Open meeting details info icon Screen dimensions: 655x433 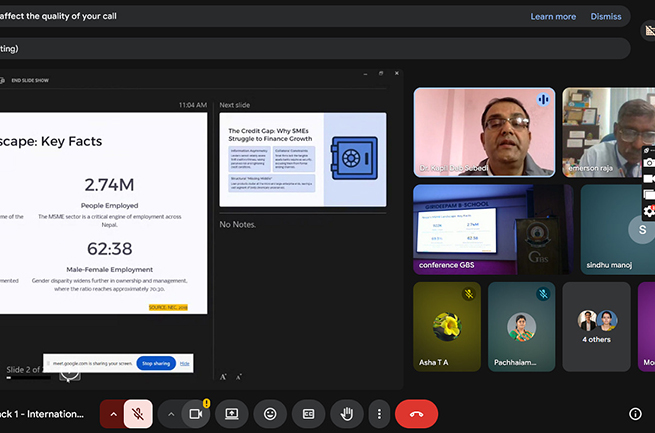point(635,413)
